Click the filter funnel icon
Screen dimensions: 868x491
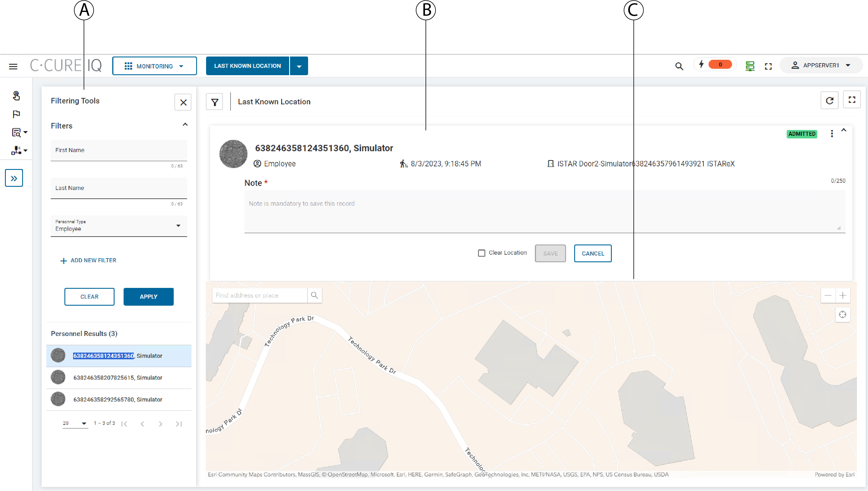[215, 102]
